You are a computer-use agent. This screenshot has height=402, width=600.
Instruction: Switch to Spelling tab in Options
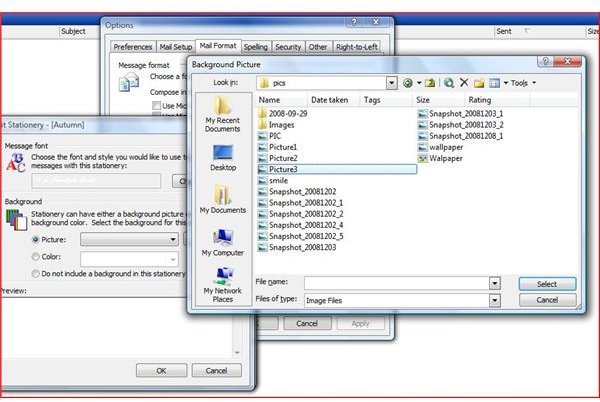pyautogui.click(x=256, y=47)
